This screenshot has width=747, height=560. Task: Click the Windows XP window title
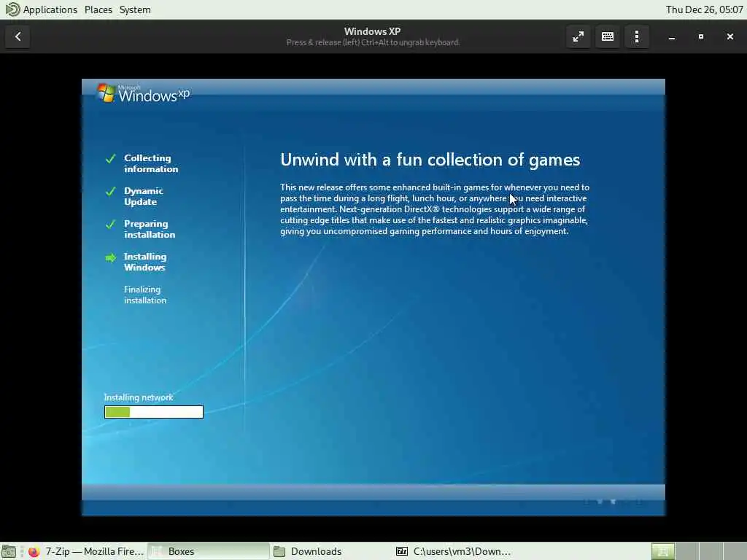click(x=372, y=31)
